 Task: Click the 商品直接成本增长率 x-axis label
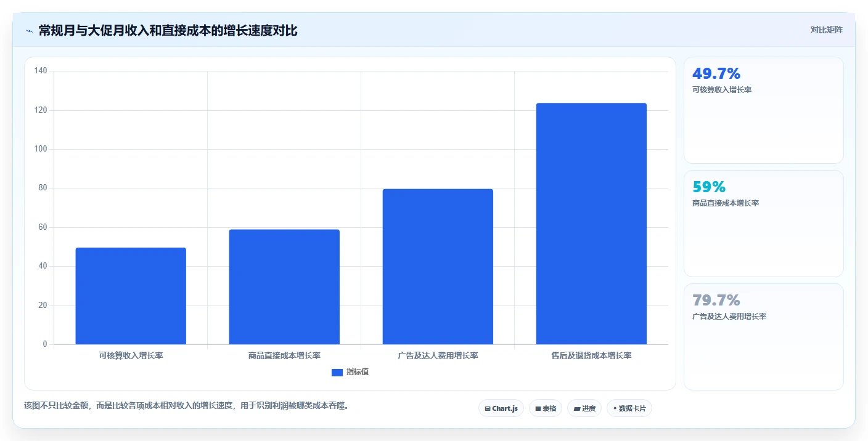pos(284,356)
